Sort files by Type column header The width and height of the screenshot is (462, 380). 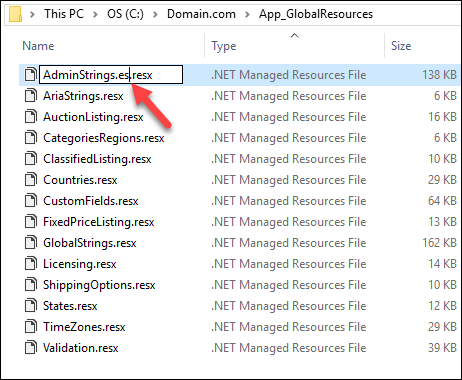(224, 46)
